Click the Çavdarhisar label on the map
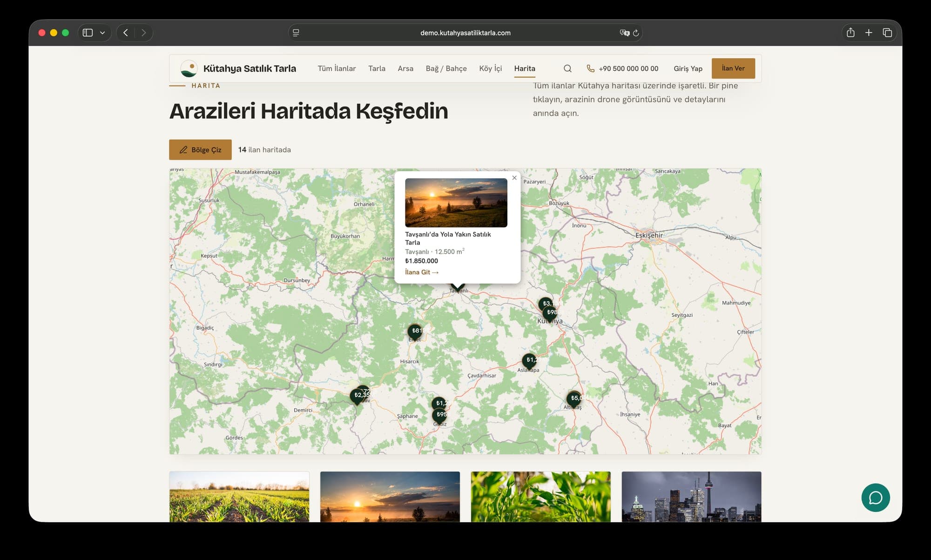The width and height of the screenshot is (931, 560). (482, 376)
